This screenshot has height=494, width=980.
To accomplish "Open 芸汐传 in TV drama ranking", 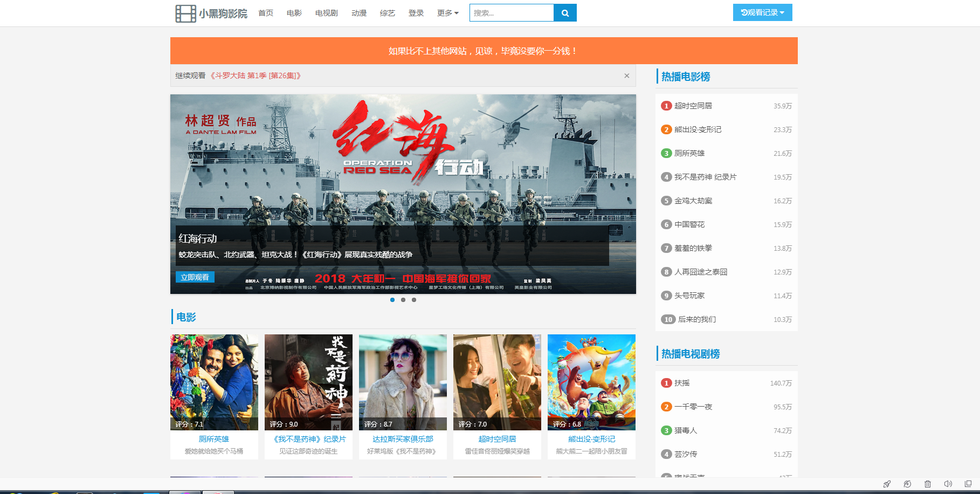I will pyautogui.click(x=686, y=454).
